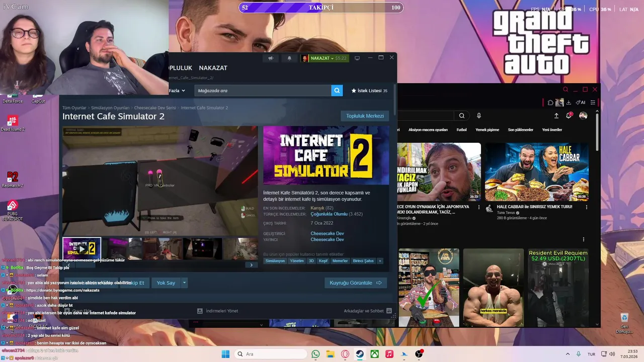Add a tag with the plus button

(380, 261)
